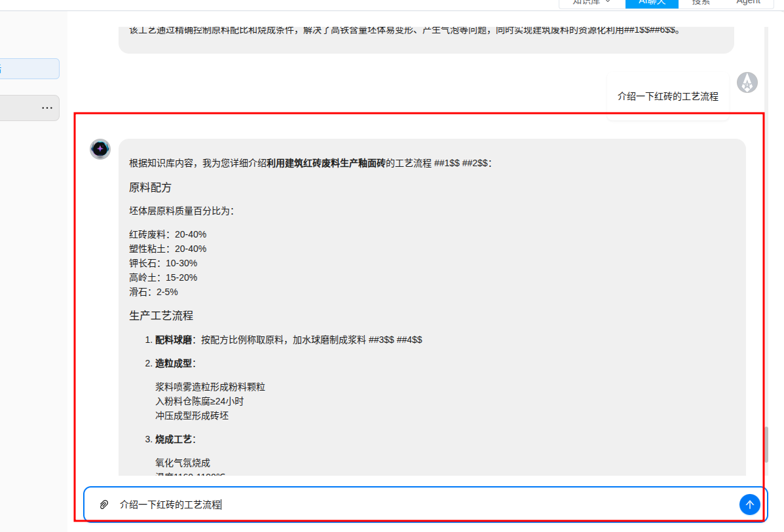The height and width of the screenshot is (532, 784).
Task: Click the bold 烧成工艺 list item
Action: (x=174, y=439)
